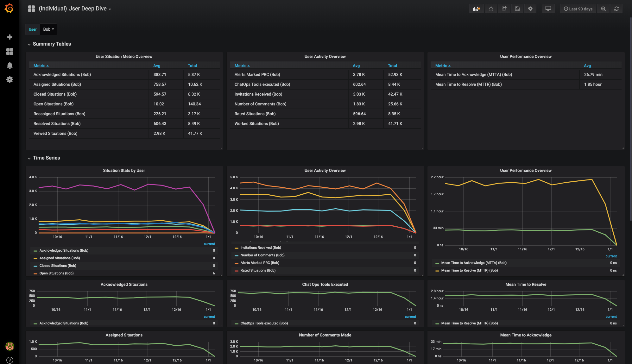Open the Dashboards grid icon in sidebar
The image size is (632, 364).
click(10, 51)
